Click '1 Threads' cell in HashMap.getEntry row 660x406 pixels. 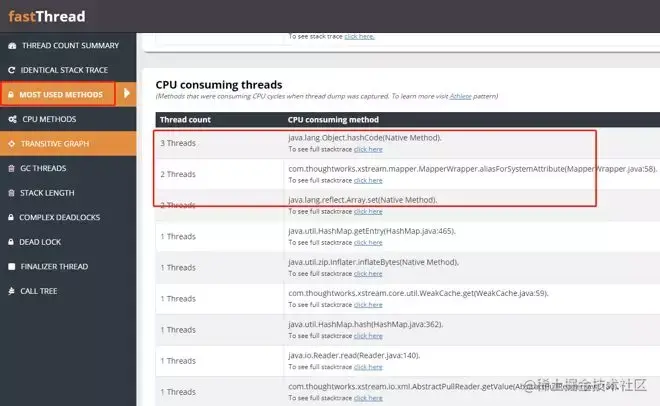[x=178, y=236]
